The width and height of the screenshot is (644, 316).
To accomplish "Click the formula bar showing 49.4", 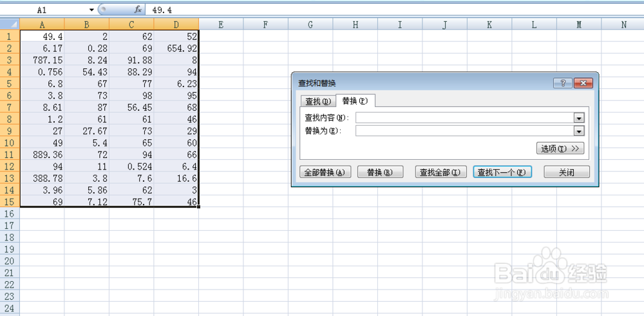I will tap(395, 10).
